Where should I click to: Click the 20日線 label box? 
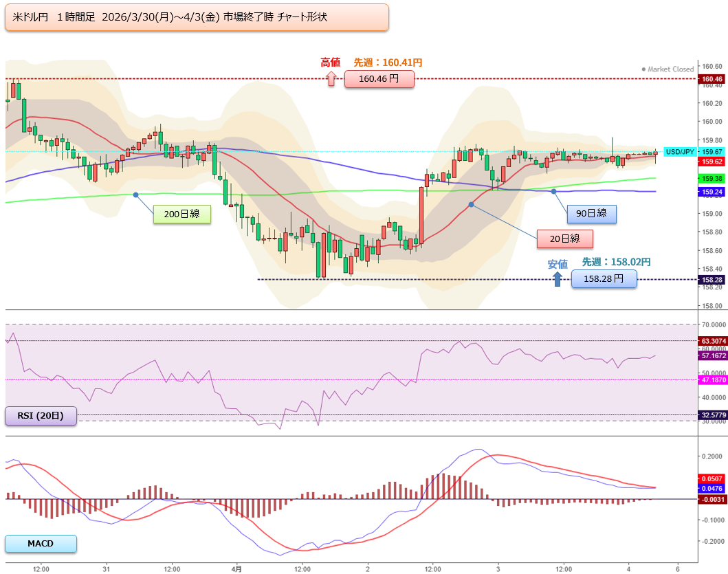coord(565,239)
